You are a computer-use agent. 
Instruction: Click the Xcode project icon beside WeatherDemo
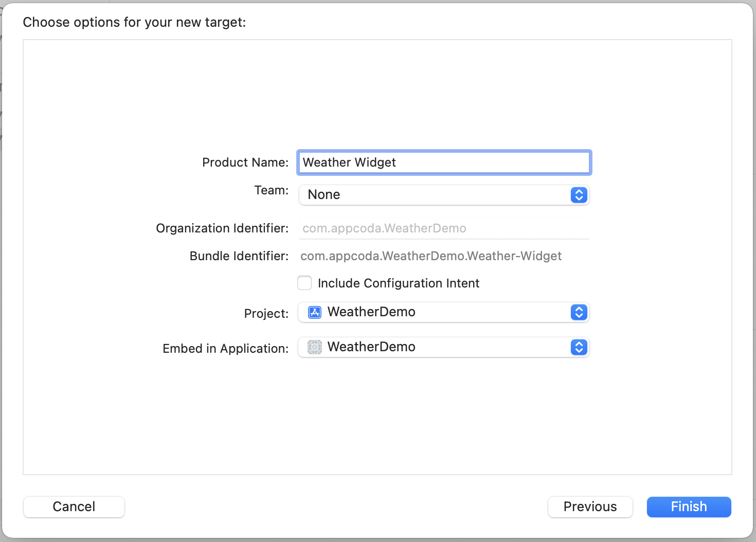[314, 312]
